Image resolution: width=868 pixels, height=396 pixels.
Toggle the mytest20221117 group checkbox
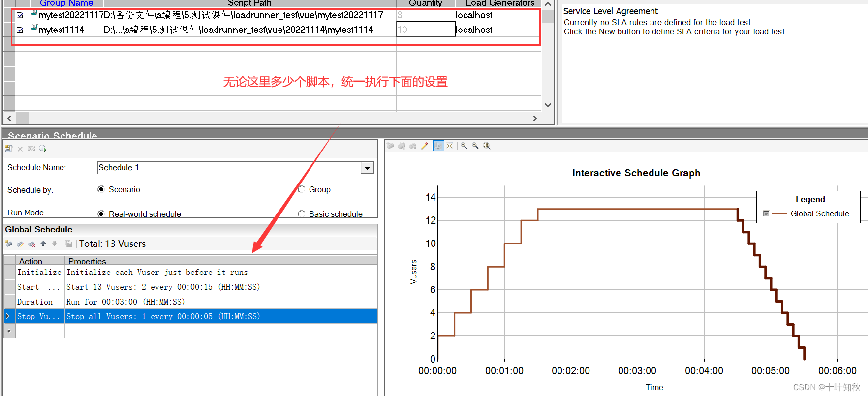pyautogui.click(x=20, y=15)
